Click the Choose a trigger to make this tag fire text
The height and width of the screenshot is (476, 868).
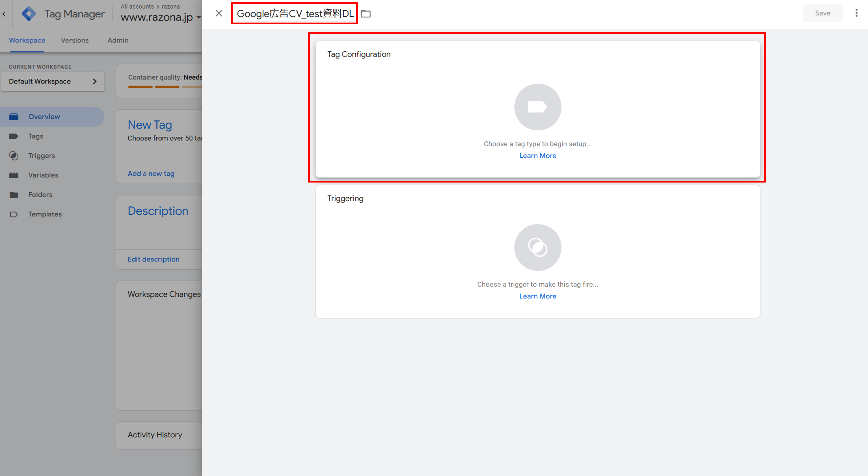click(537, 284)
